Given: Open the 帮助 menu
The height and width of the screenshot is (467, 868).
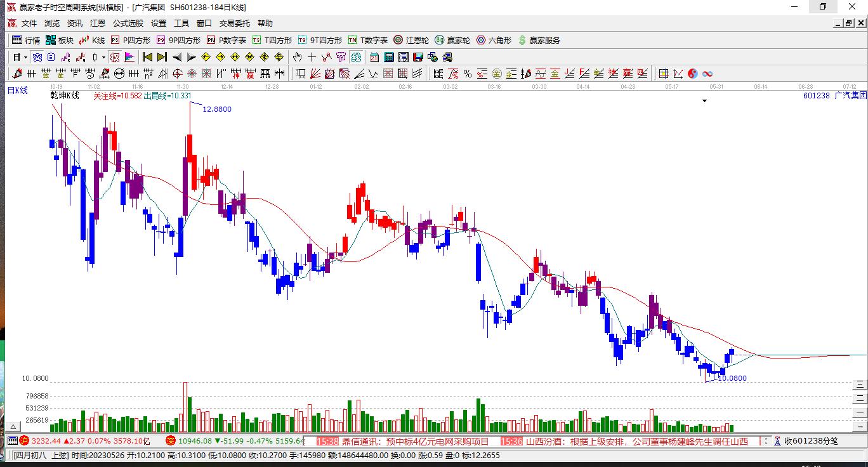Looking at the screenshot, I should pos(265,23).
